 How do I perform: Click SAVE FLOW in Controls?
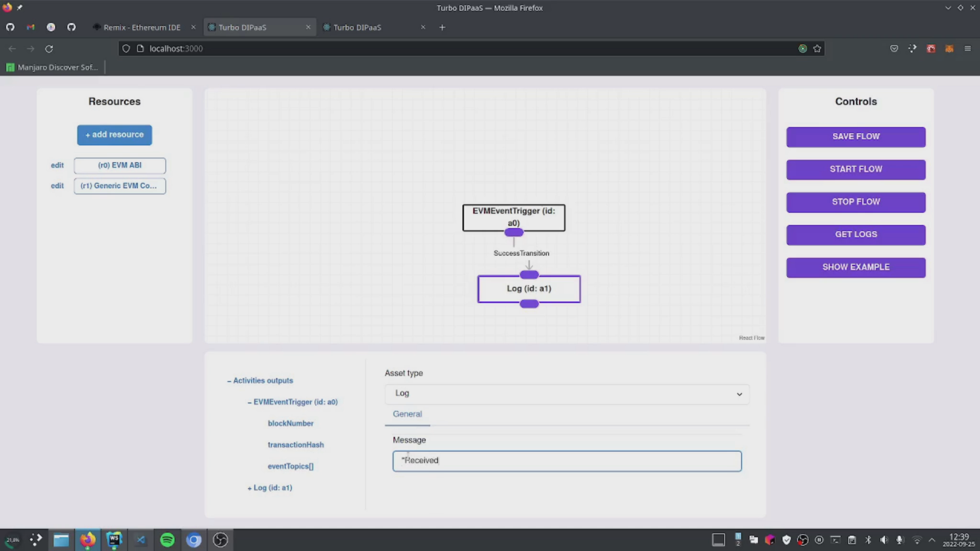click(x=856, y=137)
